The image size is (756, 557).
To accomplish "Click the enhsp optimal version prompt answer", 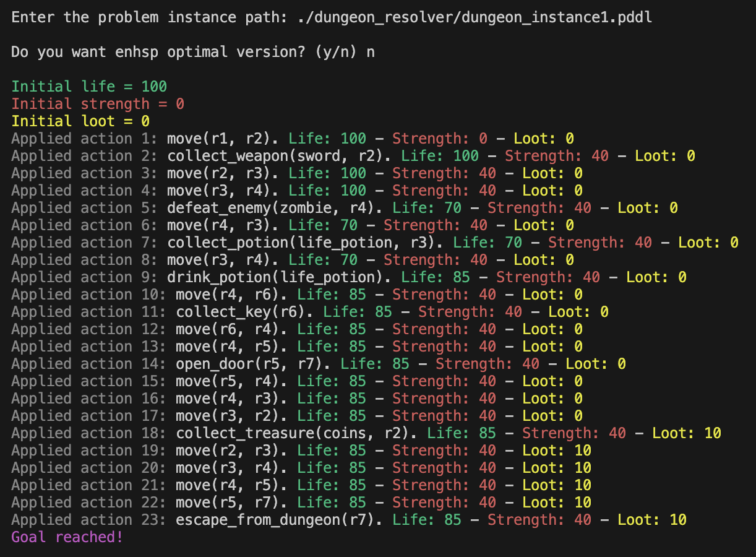I will click(370, 52).
